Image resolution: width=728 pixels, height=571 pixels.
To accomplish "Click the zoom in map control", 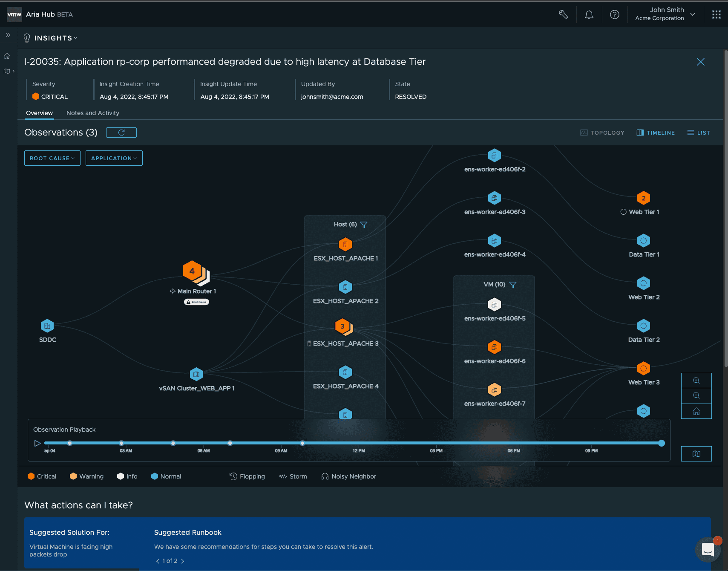I will pyautogui.click(x=696, y=381).
